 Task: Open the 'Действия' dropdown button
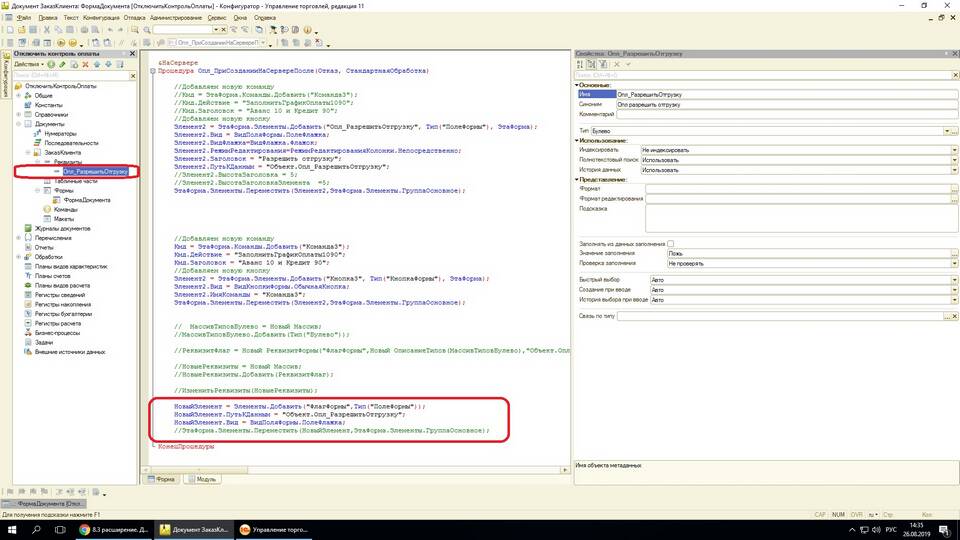click(28, 64)
